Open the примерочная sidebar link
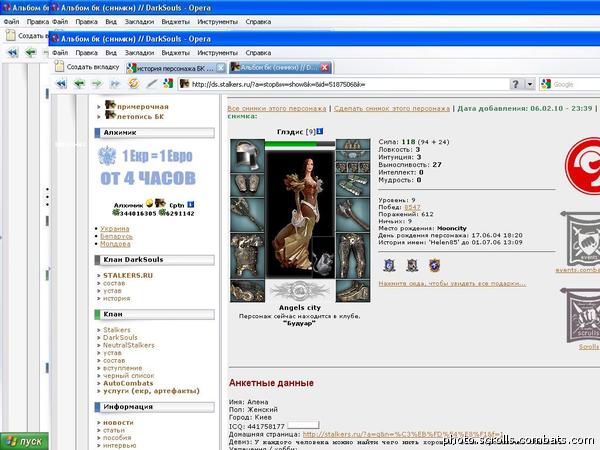This screenshot has height=450, width=600. tap(142, 107)
